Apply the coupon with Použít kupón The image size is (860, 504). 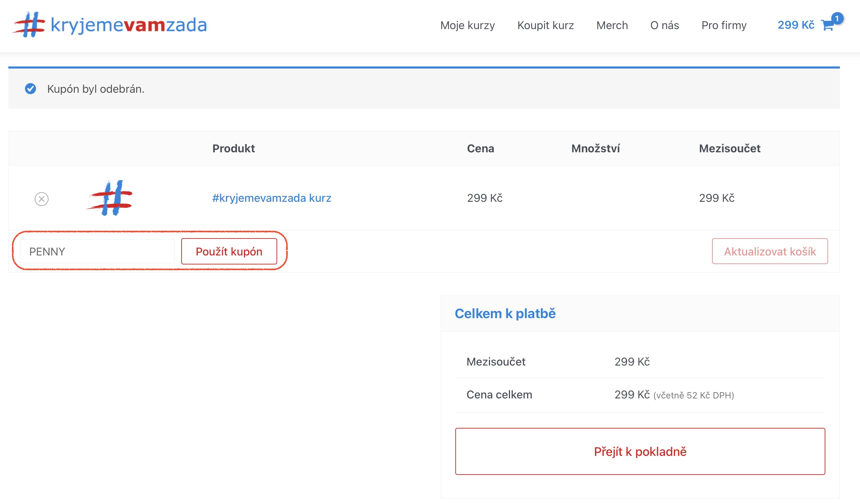pyautogui.click(x=229, y=251)
